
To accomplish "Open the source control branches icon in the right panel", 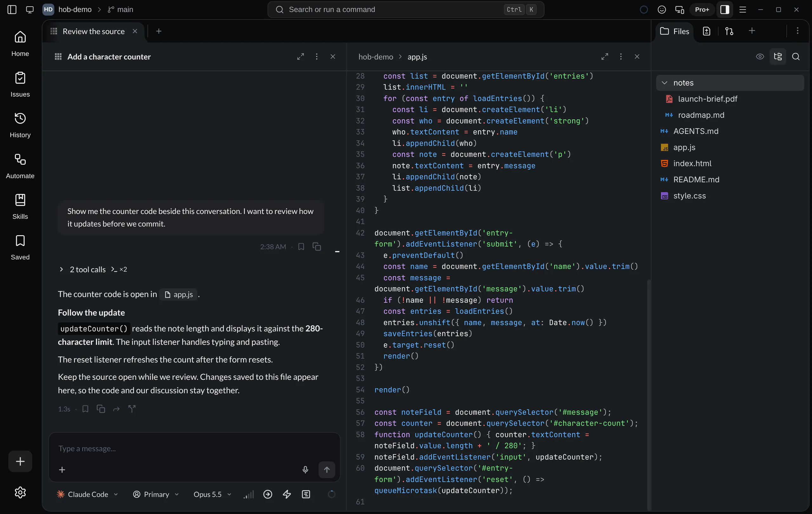I will pyautogui.click(x=729, y=31).
